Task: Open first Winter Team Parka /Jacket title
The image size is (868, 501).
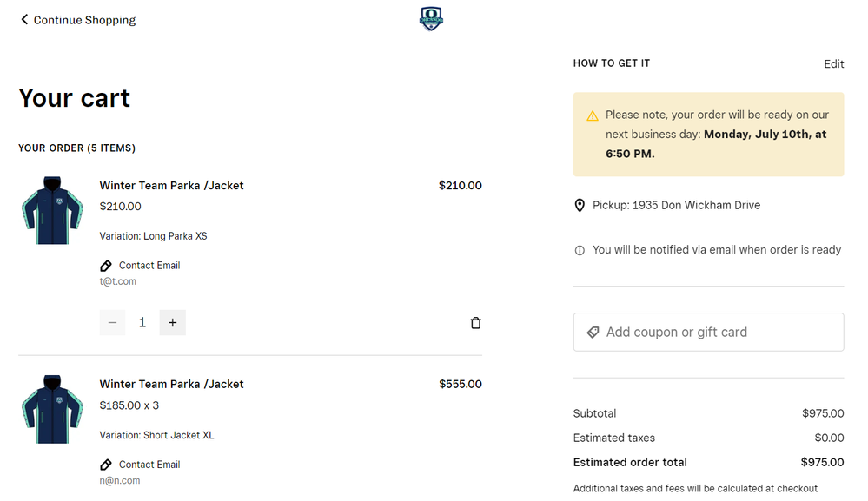Action: 172,186
